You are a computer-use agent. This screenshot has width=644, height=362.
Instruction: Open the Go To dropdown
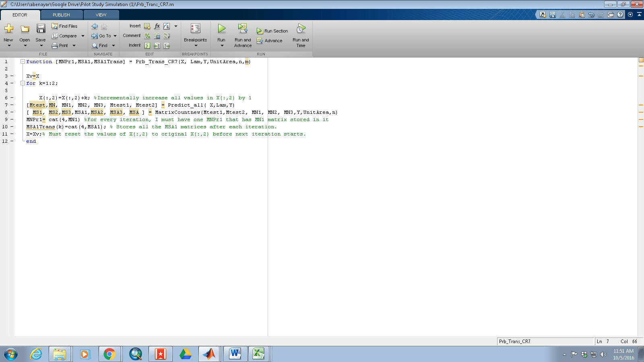pyautogui.click(x=115, y=36)
